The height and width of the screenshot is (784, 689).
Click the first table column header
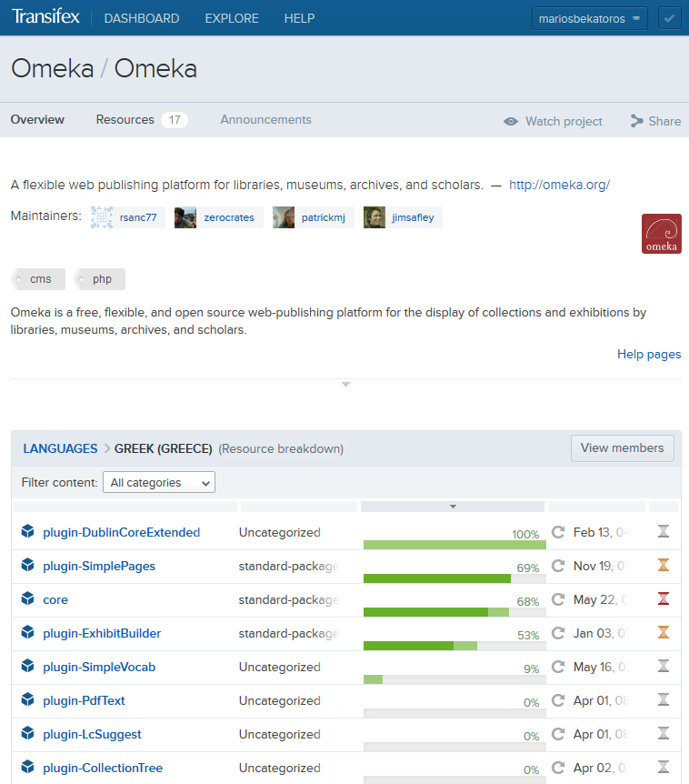[125, 507]
